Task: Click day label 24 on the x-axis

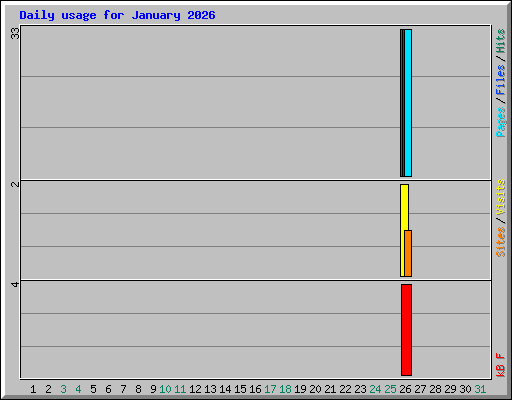Action: click(x=375, y=389)
